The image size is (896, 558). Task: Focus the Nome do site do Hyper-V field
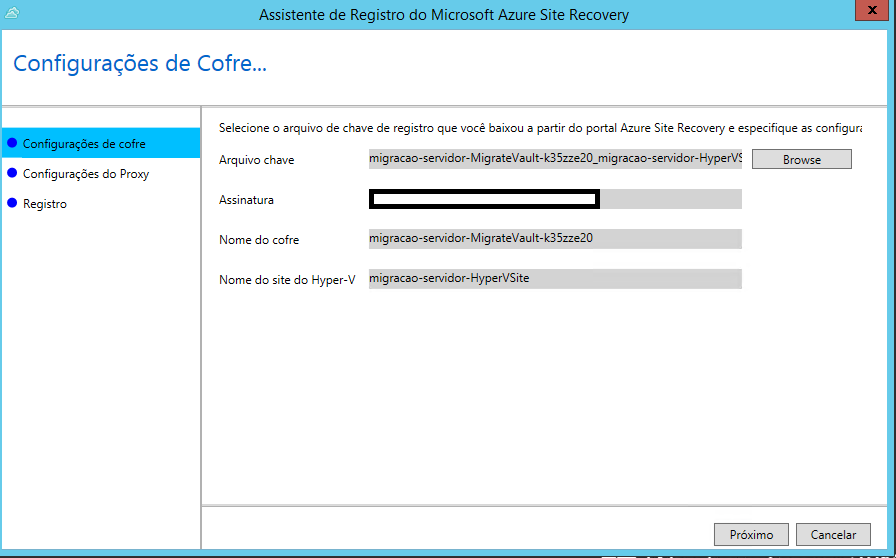[x=555, y=279]
